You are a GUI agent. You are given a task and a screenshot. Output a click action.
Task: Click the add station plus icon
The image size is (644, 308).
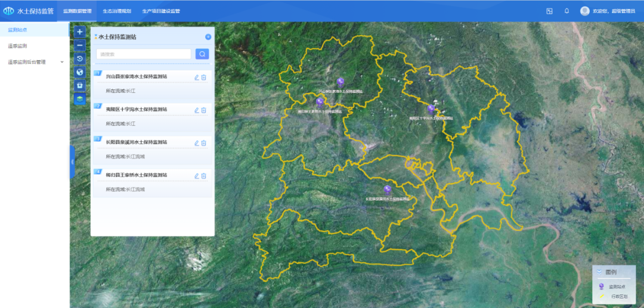click(x=208, y=37)
